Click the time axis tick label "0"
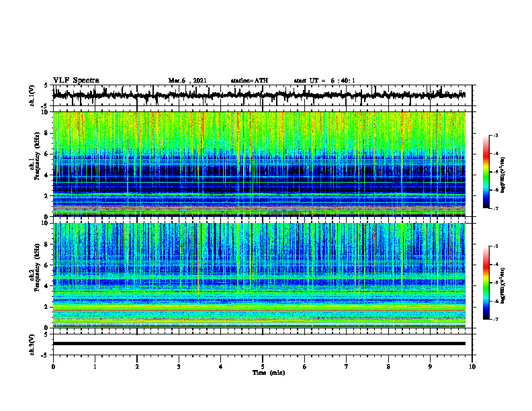 pyautogui.click(x=53, y=367)
